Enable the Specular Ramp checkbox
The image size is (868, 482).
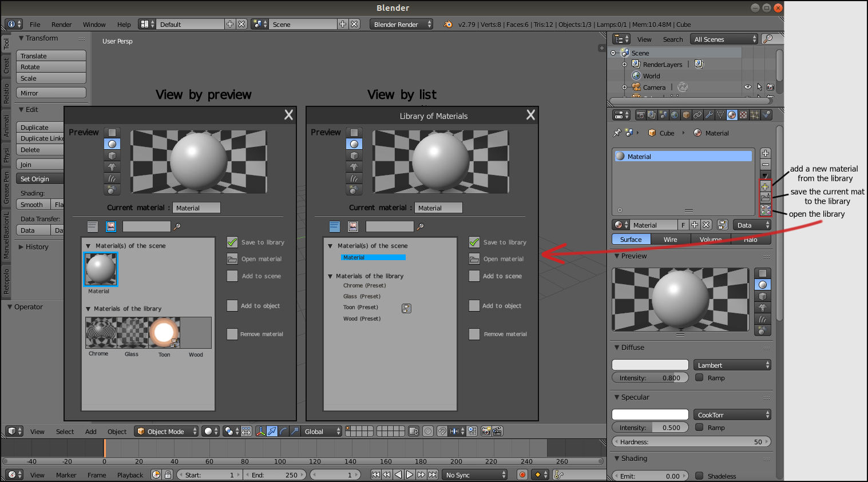(x=699, y=427)
